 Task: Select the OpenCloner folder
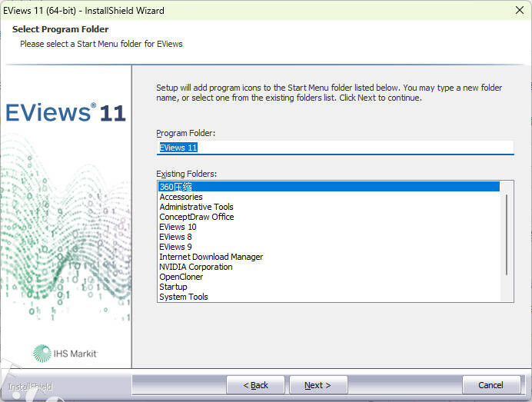180,277
